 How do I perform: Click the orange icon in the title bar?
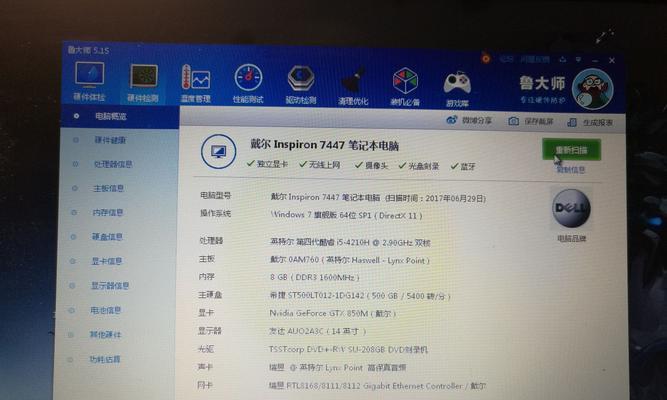[x=485, y=58]
